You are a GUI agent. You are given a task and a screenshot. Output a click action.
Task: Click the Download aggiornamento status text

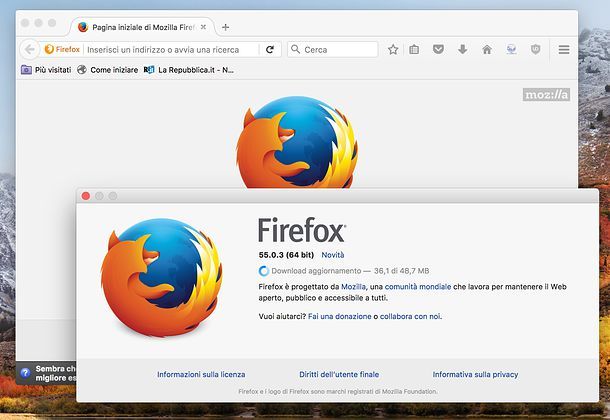pyautogui.click(x=350, y=271)
